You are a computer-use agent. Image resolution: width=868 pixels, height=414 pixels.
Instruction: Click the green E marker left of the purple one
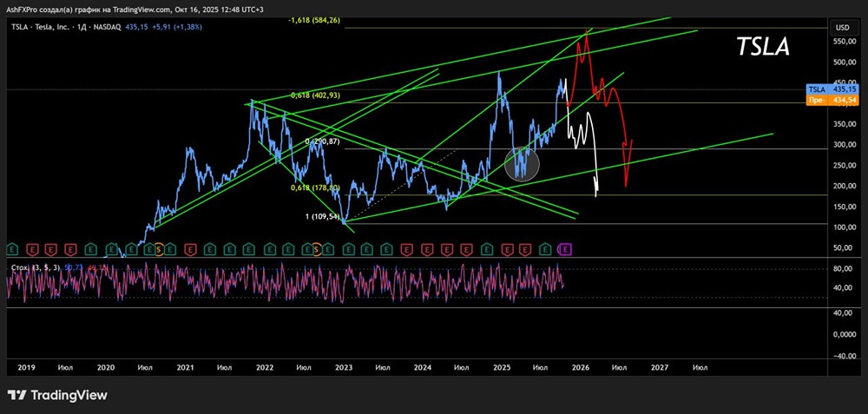[545, 250]
